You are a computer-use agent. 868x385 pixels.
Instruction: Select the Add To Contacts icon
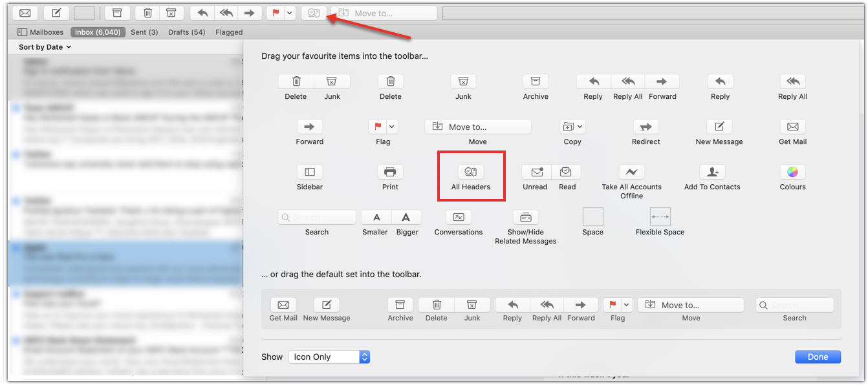[712, 172]
